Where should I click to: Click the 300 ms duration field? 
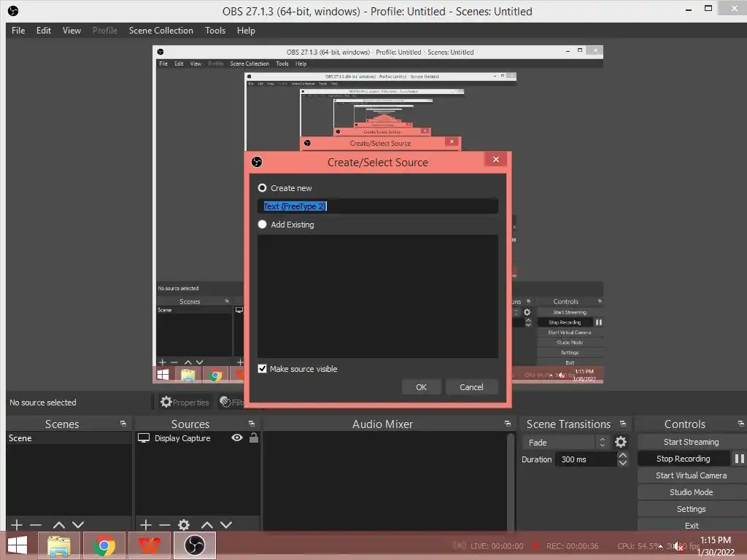(x=586, y=459)
